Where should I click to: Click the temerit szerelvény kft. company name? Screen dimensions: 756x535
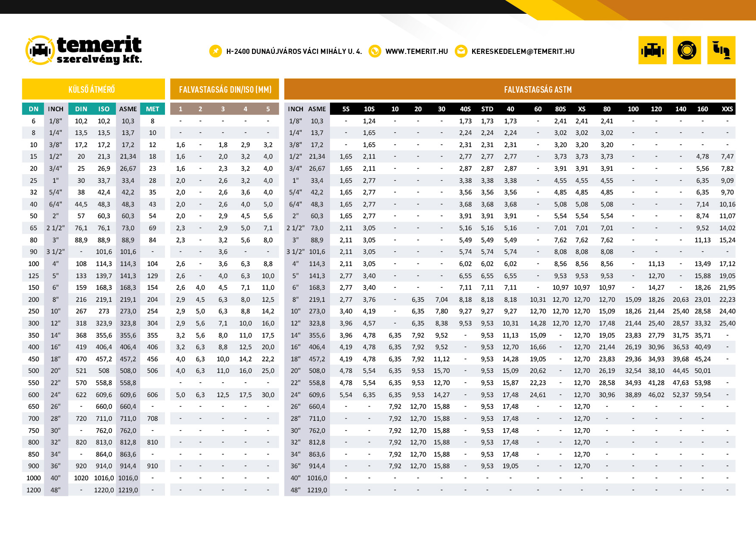99,50
